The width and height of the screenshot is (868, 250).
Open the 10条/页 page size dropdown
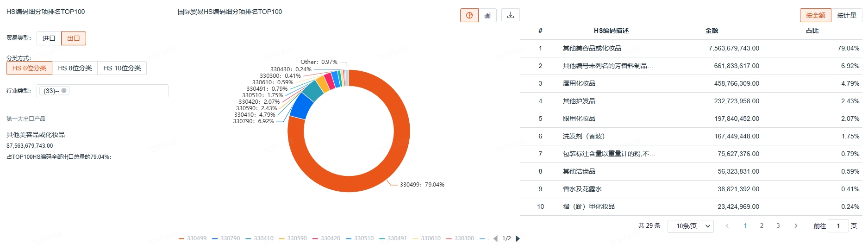coord(690,226)
